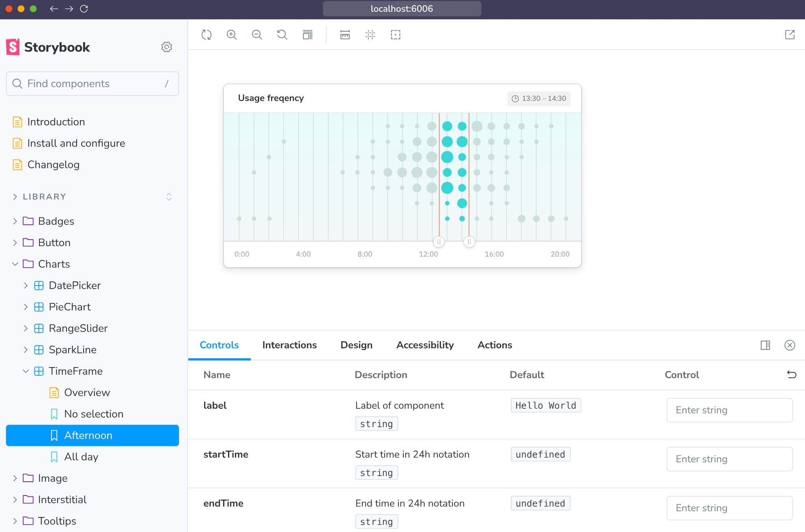Reset canvas zoom

(x=282, y=35)
